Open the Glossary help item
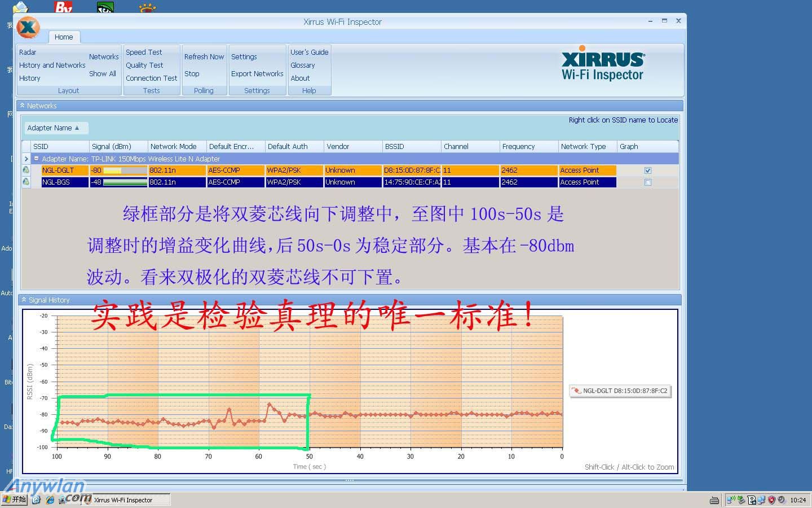 click(303, 65)
